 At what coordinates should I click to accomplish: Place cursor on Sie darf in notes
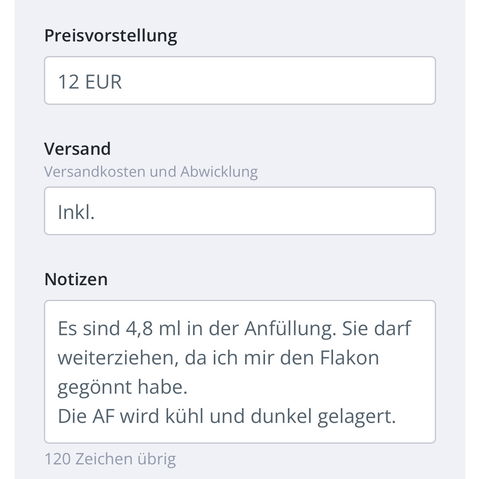coord(376,328)
